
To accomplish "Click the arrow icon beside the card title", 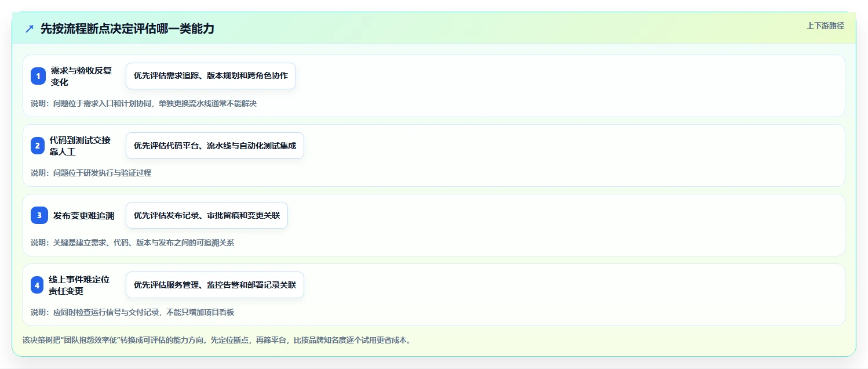I will 30,28.
